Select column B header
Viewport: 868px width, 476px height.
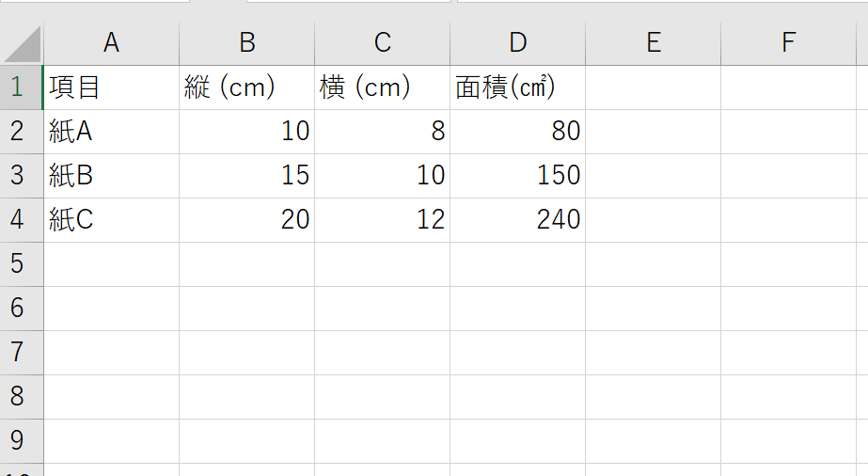pyautogui.click(x=247, y=43)
